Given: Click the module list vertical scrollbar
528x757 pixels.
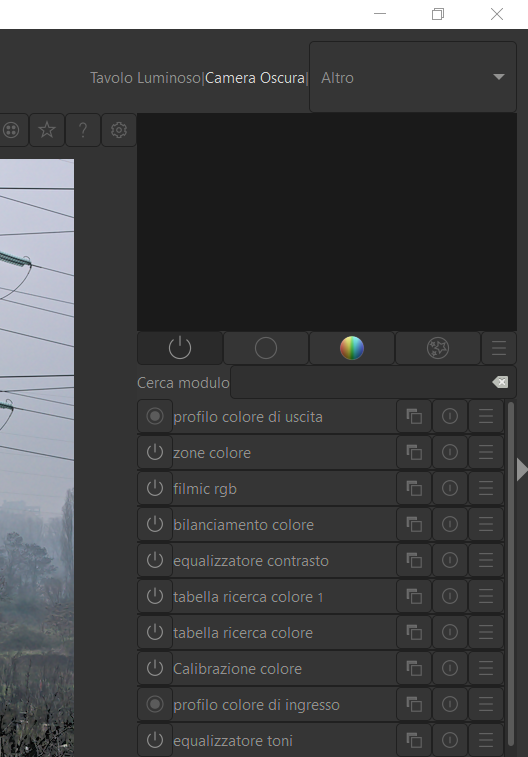Looking at the screenshot, I should pyautogui.click(x=511, y=575).
